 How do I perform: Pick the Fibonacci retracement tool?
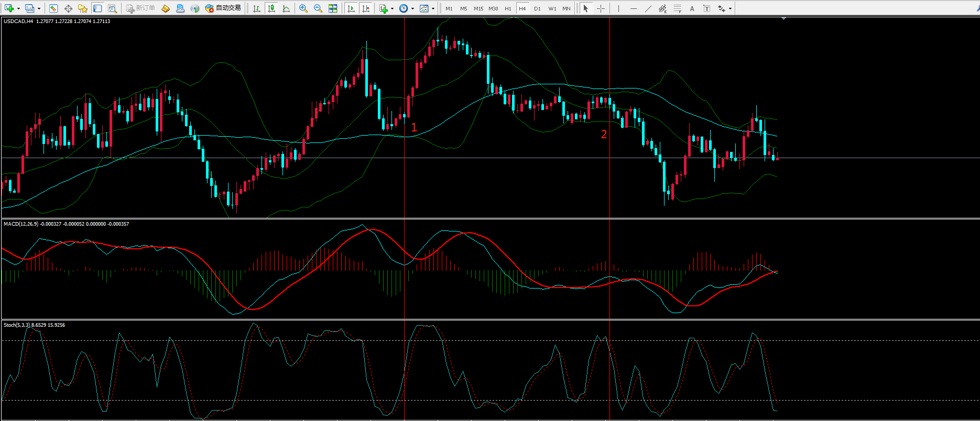678,8
